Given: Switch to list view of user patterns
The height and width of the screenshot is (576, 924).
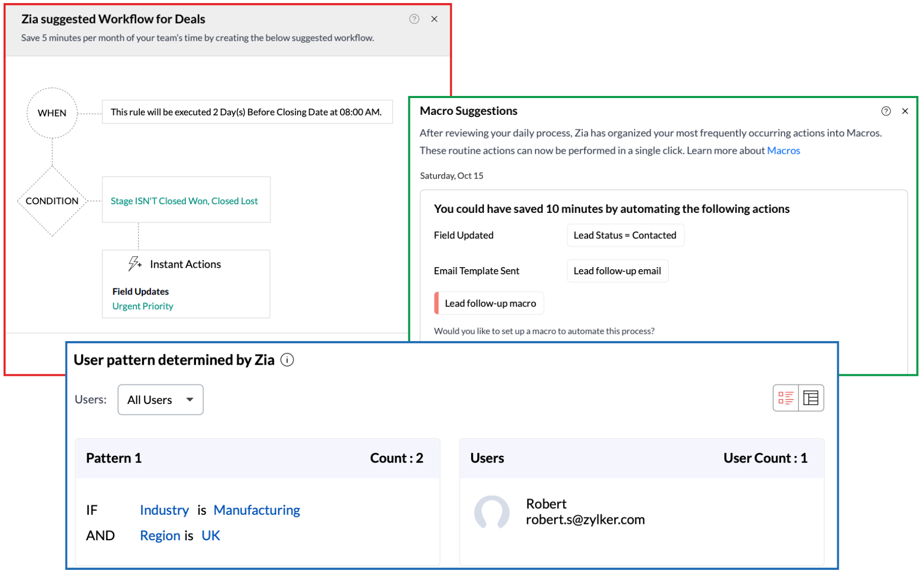Looking at the screenshot, I should point(786,398).
